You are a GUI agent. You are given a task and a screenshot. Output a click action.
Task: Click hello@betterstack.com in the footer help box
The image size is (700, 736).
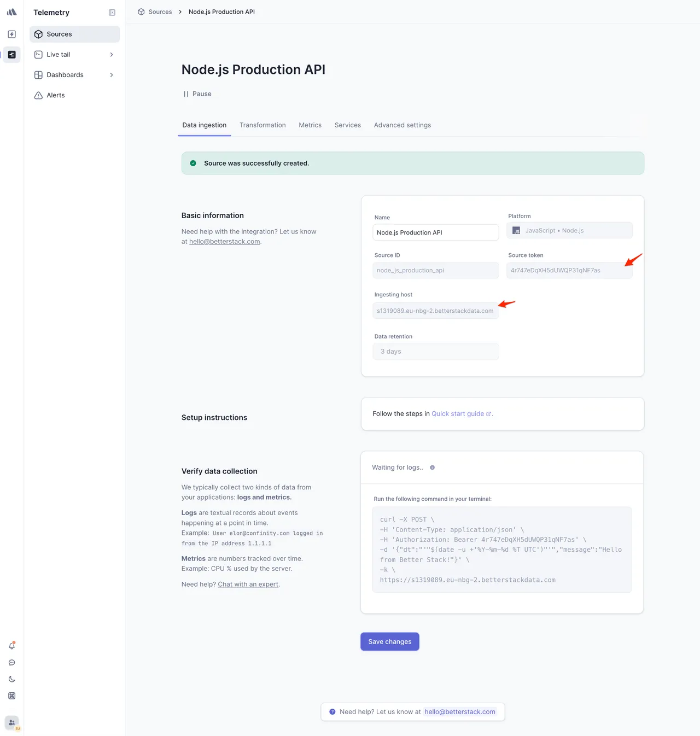[x=460, y=712]
